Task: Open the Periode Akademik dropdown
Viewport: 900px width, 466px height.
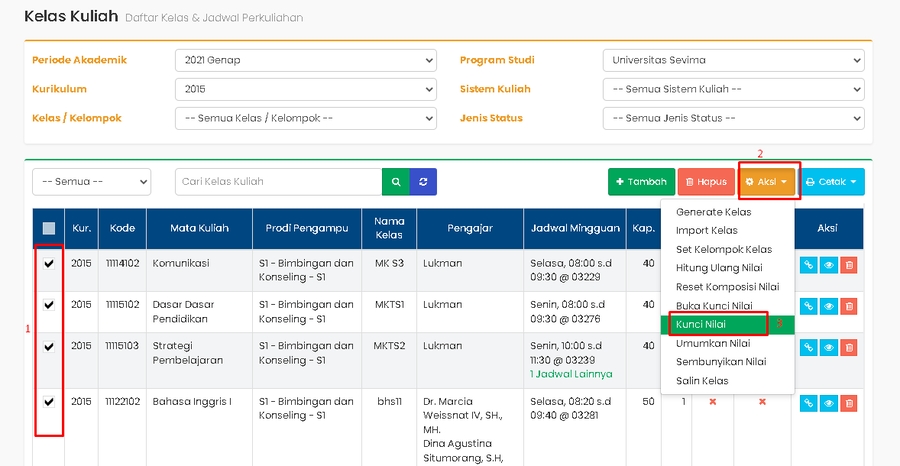Action: click(305, 60)
